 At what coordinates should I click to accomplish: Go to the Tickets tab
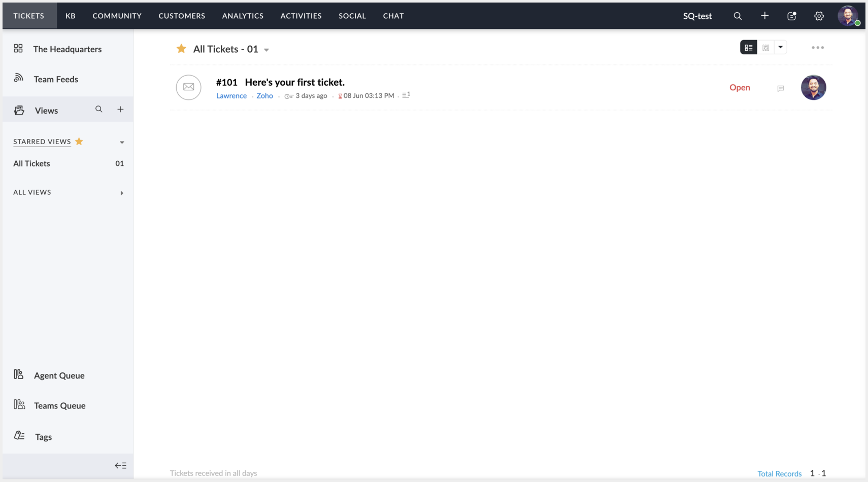point(29,16)
